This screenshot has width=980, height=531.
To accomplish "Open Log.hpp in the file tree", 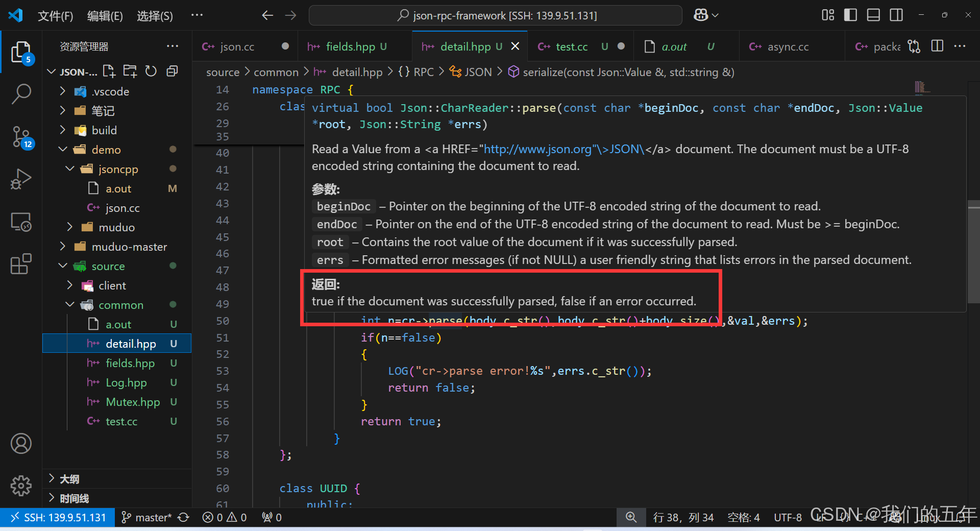I will 116,382.
